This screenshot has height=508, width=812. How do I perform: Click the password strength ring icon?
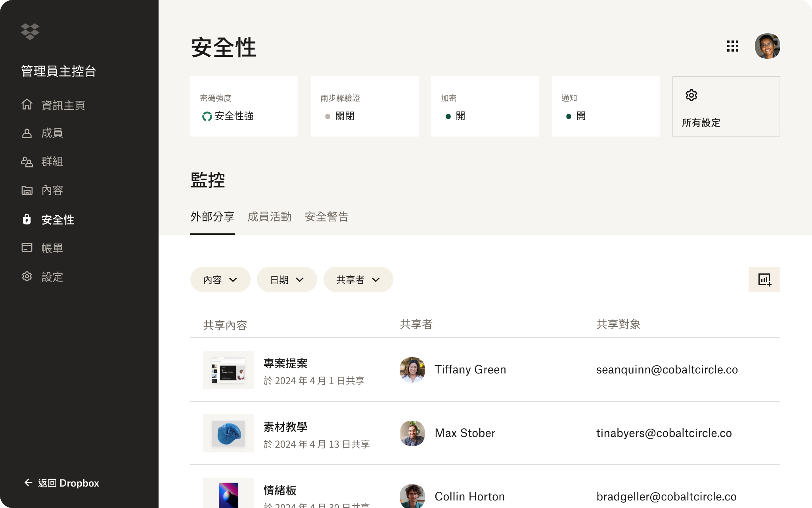(207, 116)
